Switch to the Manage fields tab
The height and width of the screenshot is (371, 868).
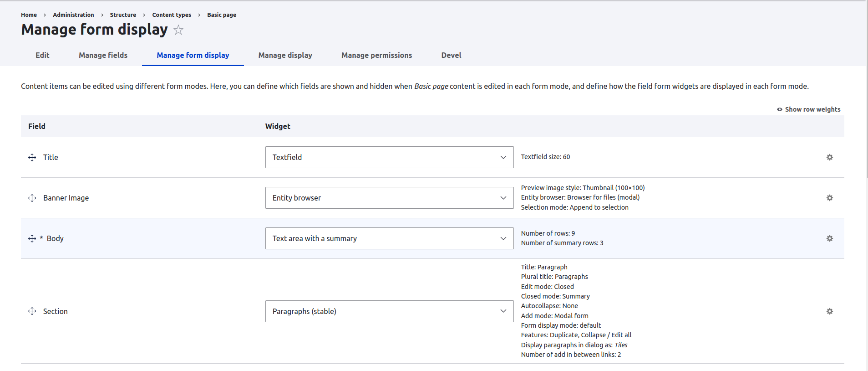(x=103, y=55)
